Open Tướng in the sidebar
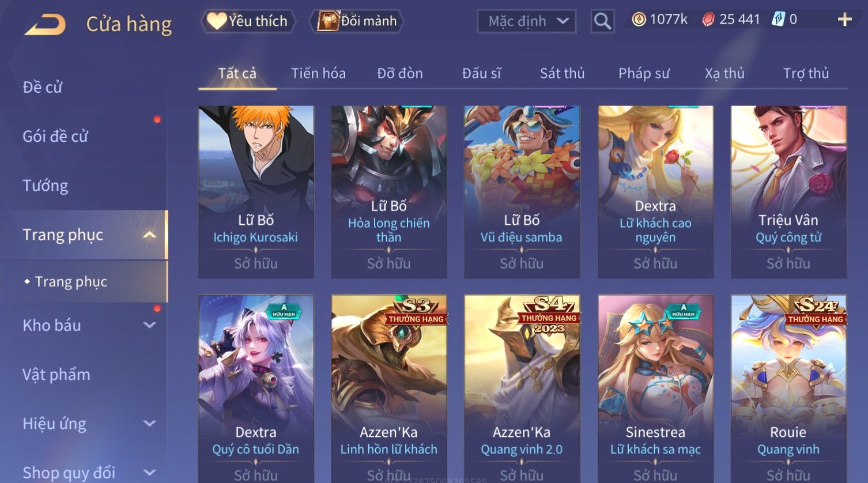Viewport: 868px width, 483px height. click(x=46, y=186)
